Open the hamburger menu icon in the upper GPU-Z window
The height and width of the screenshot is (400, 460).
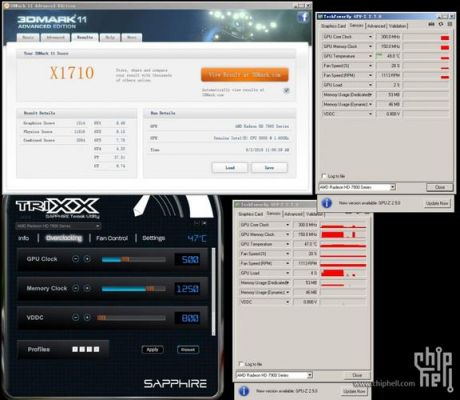pyautogui.click(x=450, y=24)
